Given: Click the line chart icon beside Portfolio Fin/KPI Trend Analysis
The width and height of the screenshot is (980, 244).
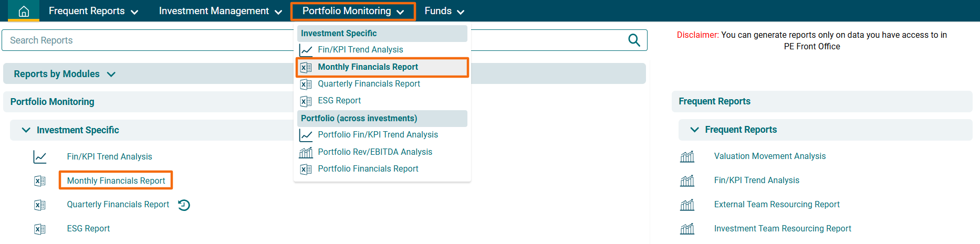Looking at the screenshot, I should (x=306, y=135).
